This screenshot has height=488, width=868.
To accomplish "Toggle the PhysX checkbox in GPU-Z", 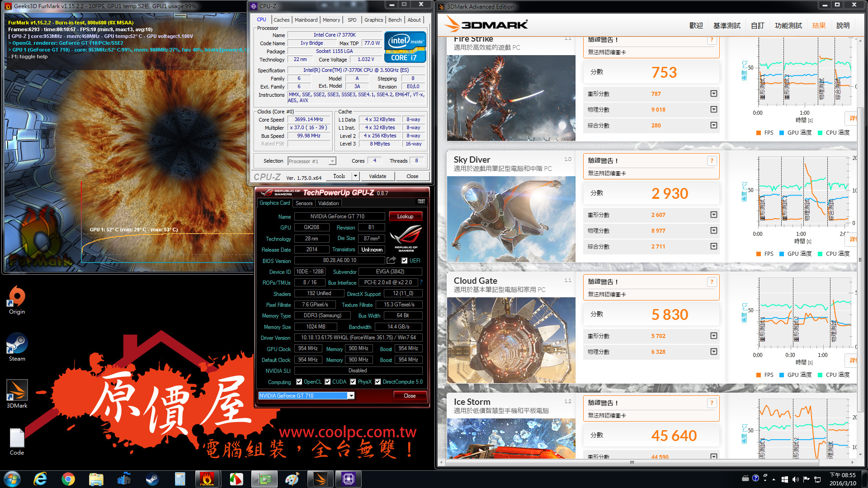I will pos(353,382).
